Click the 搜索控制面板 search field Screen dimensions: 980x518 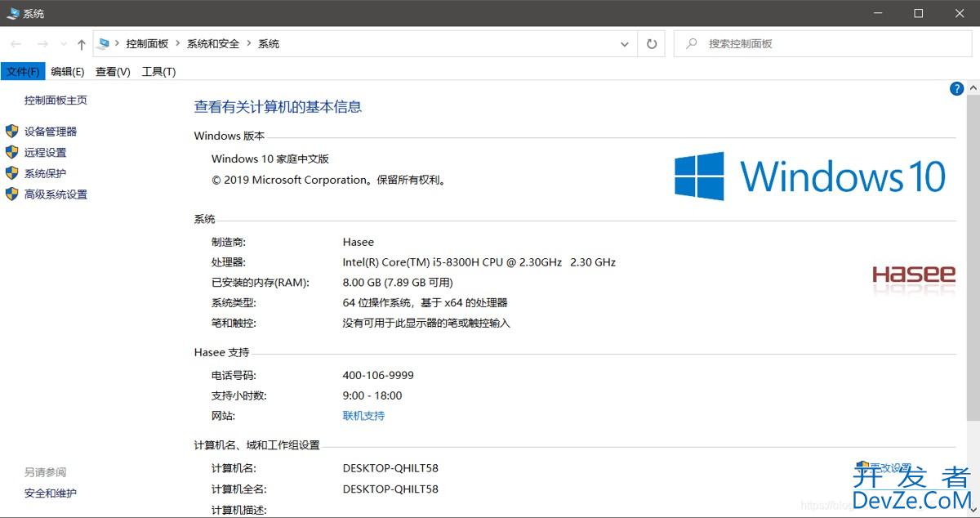click(x=825, y=44)
